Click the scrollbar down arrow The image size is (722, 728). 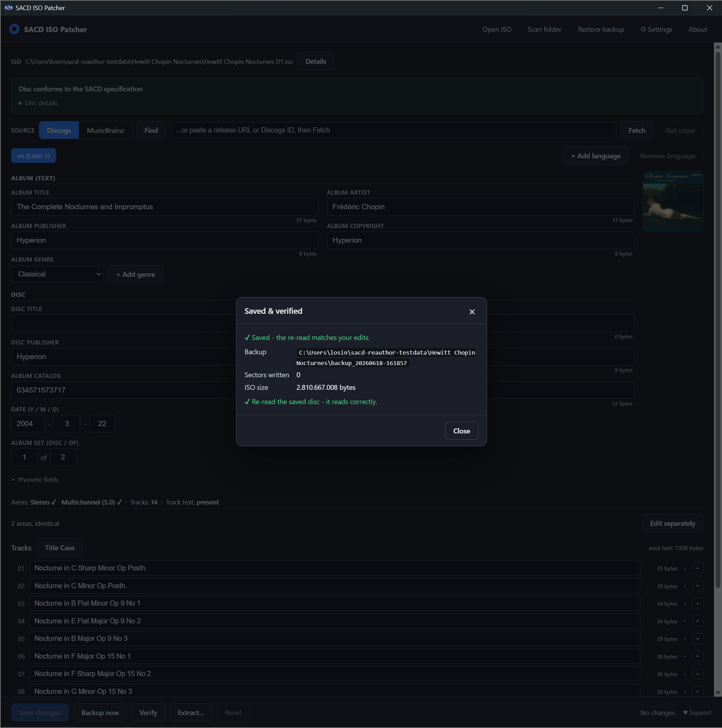[718, 692]
